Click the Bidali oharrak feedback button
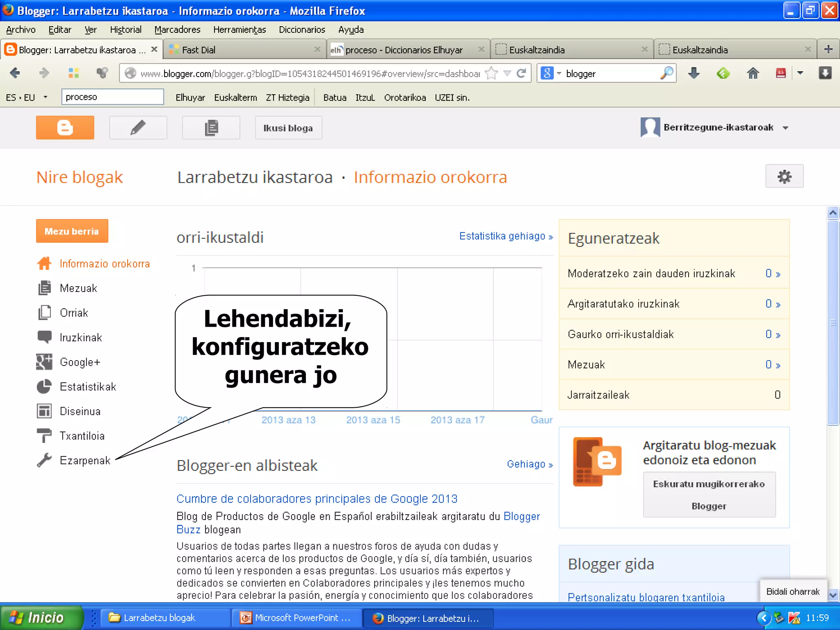 pyautogui.click(x=793, y=591)
